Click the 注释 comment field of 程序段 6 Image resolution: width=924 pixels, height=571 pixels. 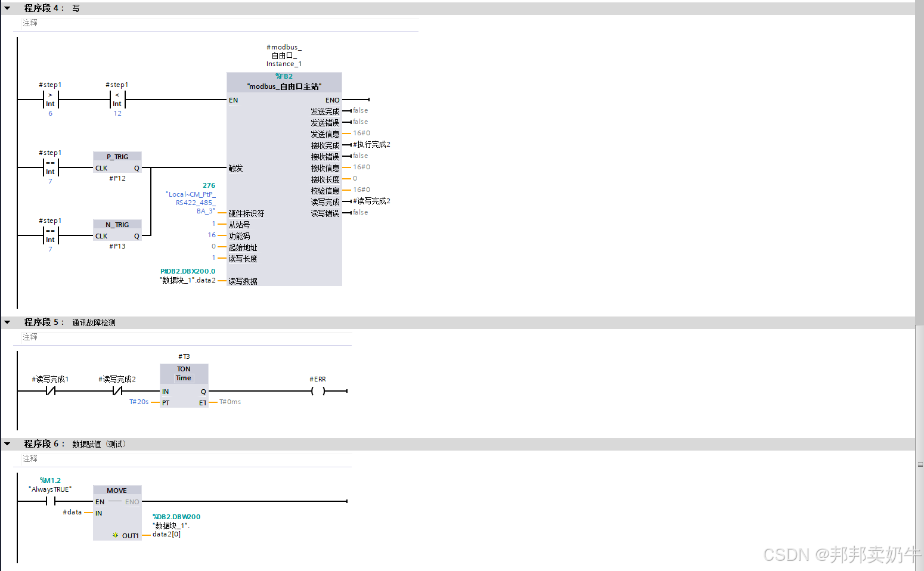coord(187,459)
